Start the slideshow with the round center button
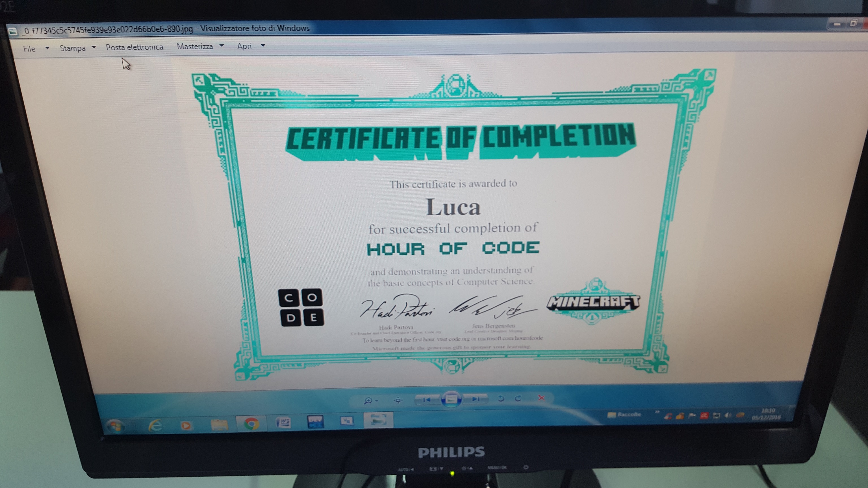The image size is (868, 488). point(451,399)
